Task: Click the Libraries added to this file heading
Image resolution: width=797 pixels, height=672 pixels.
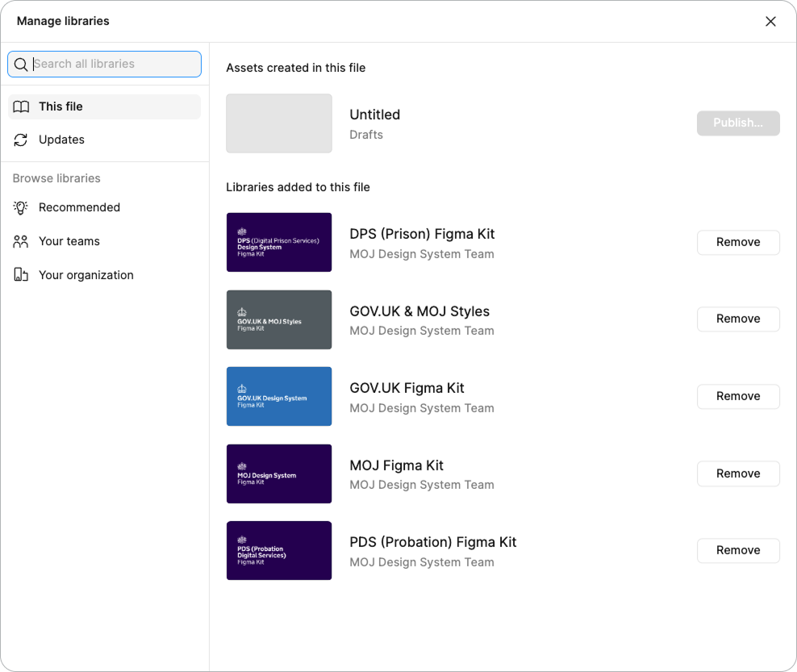Action: [x=298, y=187]
